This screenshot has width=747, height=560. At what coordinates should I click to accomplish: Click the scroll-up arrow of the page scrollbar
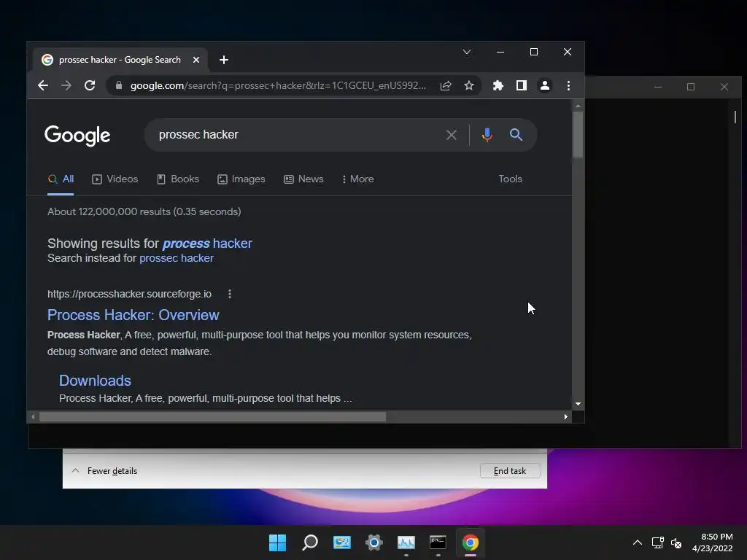pos(578,105)
